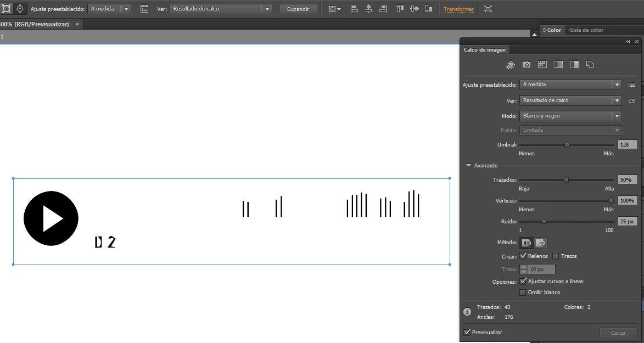The image size is (644, 343).
Task: Switch to the Color panel tab
Action: pyautogui.click(x=552, y=30)
